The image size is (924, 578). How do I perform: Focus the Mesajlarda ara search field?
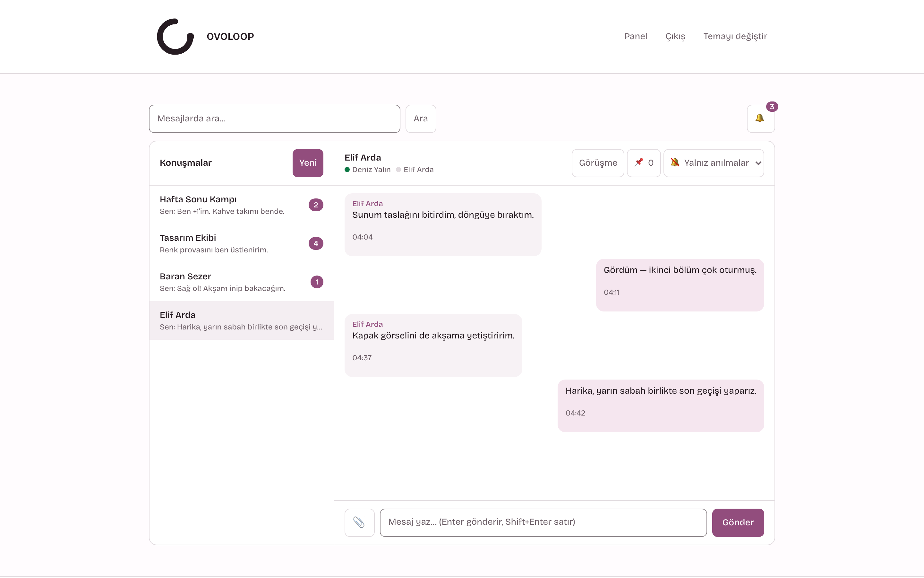click(x=274, y=118)
